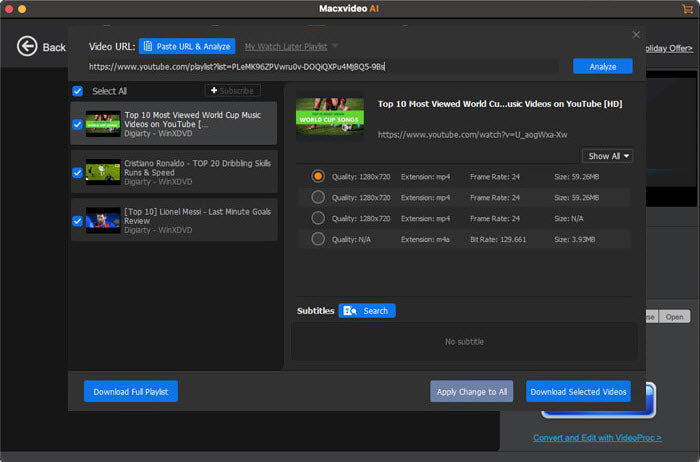The width and height of the screenshot is (700, 462).
Task: Uncheck the Cristiano Ronaldo video checkbox
Action: (77, 173)
